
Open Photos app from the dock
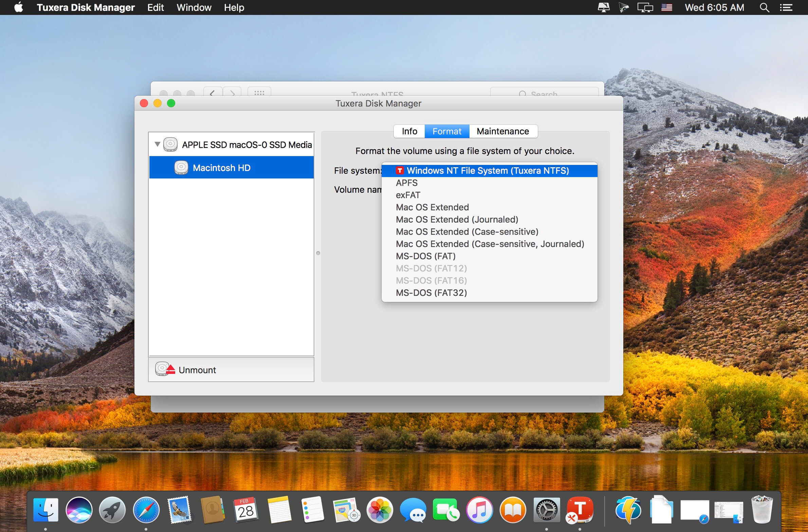tap(379, 508)
